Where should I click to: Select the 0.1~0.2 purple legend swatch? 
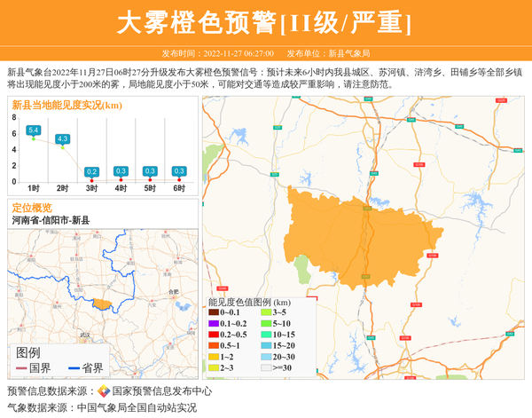213,324
